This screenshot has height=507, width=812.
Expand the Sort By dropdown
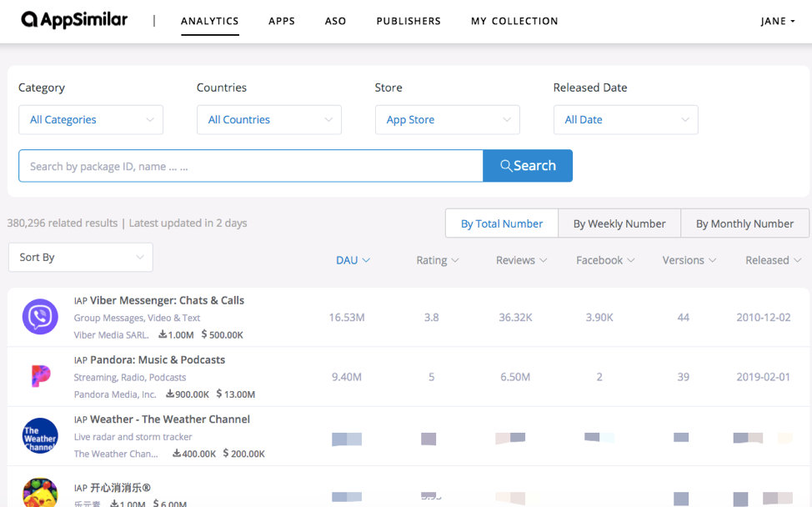[x=81, y=258]
